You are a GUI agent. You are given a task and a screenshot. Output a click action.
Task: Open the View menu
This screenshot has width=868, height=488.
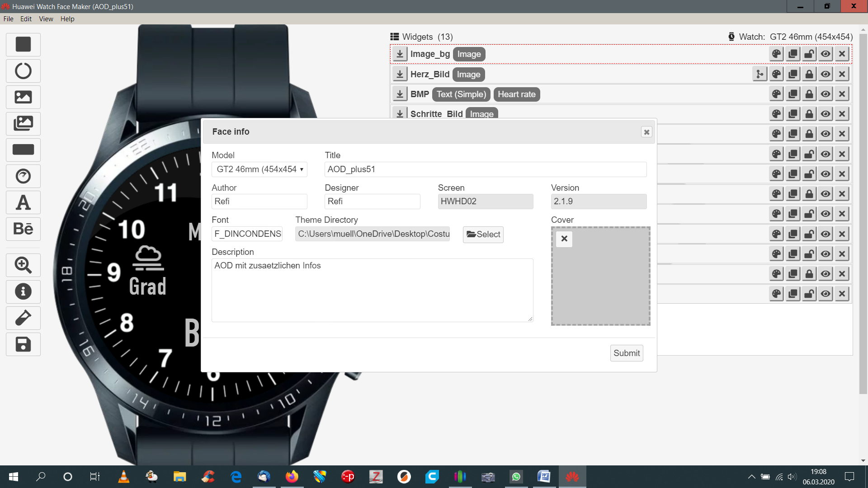tap(46, 19)
